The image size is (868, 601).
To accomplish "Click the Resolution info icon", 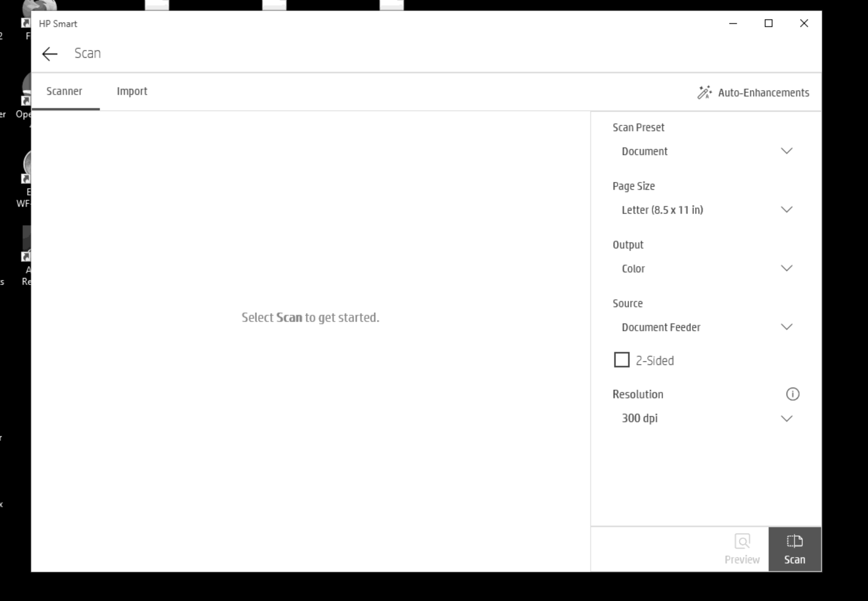I will (792, 394).
